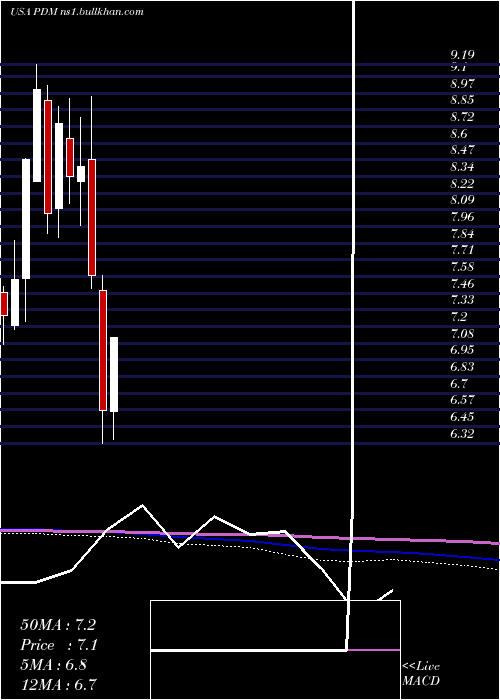Click the 7.96 price axis label
Screen dimensions: 500x700
tap(462, 217)
